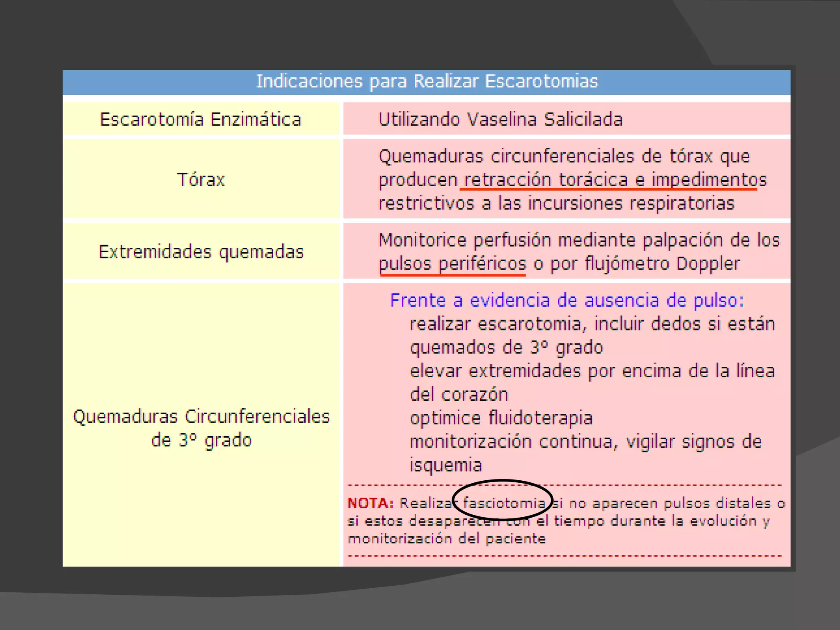The width and height of the screenshot is (840, 630).
Task: Select the Quemaduras Circunferenciales de 3° grado cell
Action: coord(201,428)
